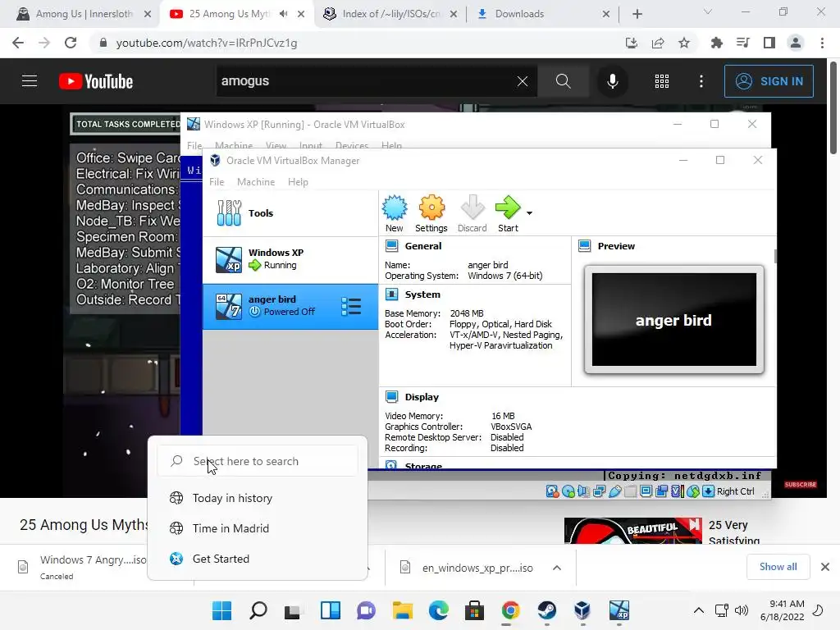Click the USB status icon in VM status bar
The height and width of the screenshot is (630, 840).
coord(615,491)
